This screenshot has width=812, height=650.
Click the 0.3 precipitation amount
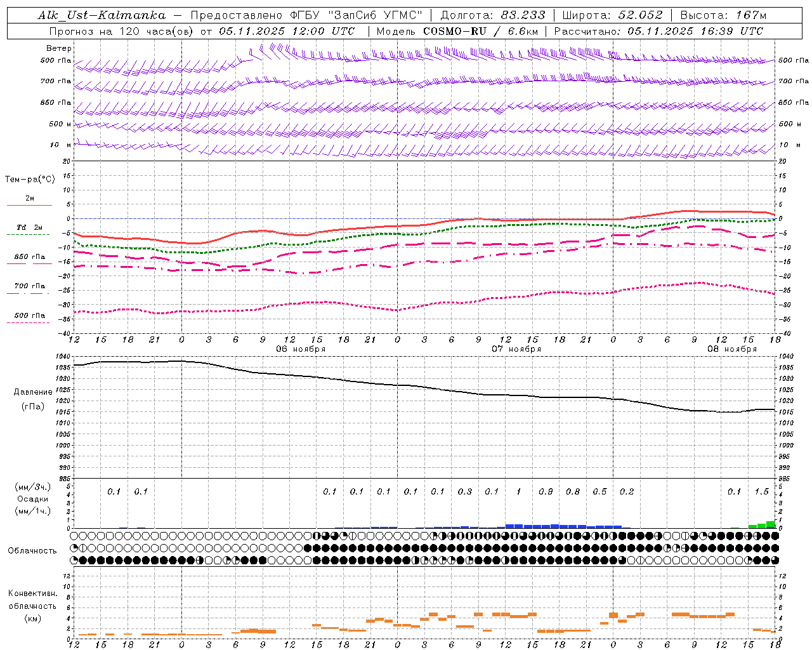465,492
